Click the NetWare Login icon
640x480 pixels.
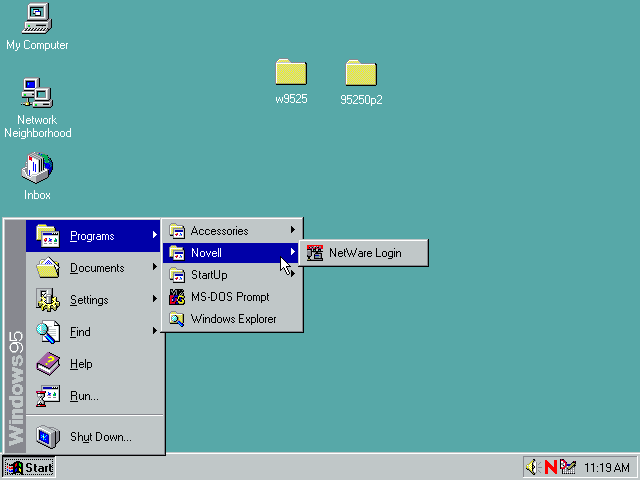pyautogui.click(x=315, y=253)
